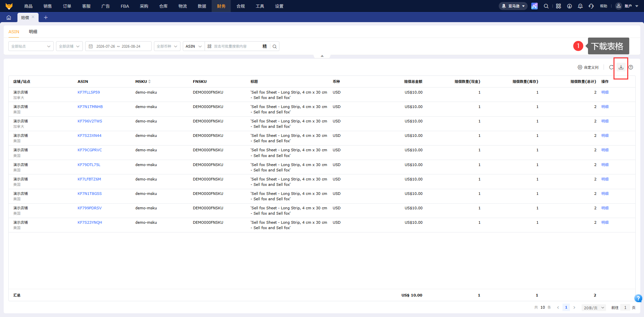Open the 亚马逊 platform switcher
This screenshot has width=644, height=317.
[x=513, y=6]
